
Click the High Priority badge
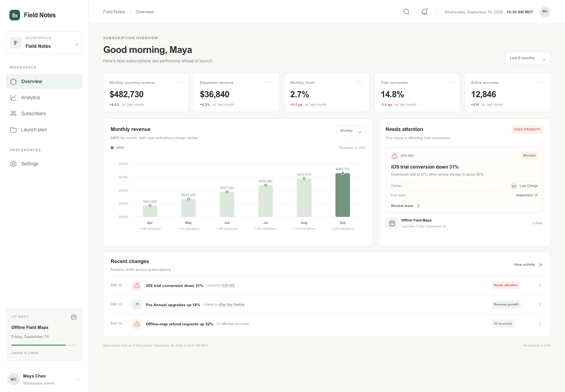click(527, 129)
